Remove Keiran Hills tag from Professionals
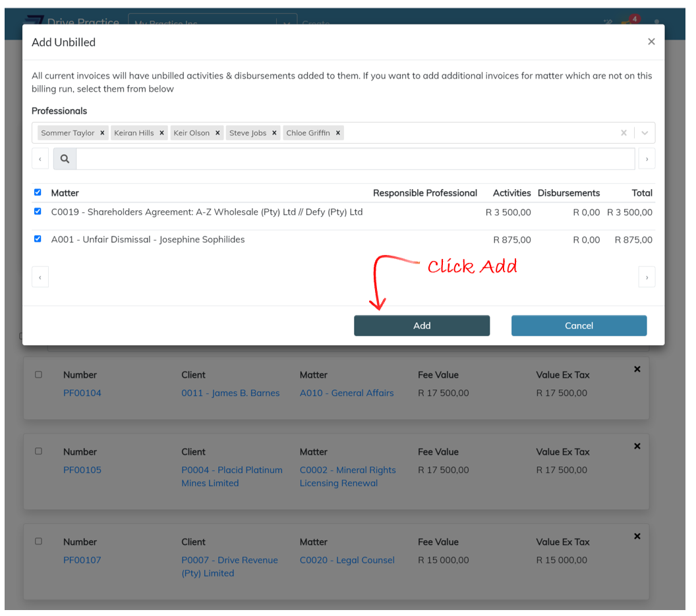Image resolution: width=696 pixels, height=616 pixels. [x=161, y=133]
